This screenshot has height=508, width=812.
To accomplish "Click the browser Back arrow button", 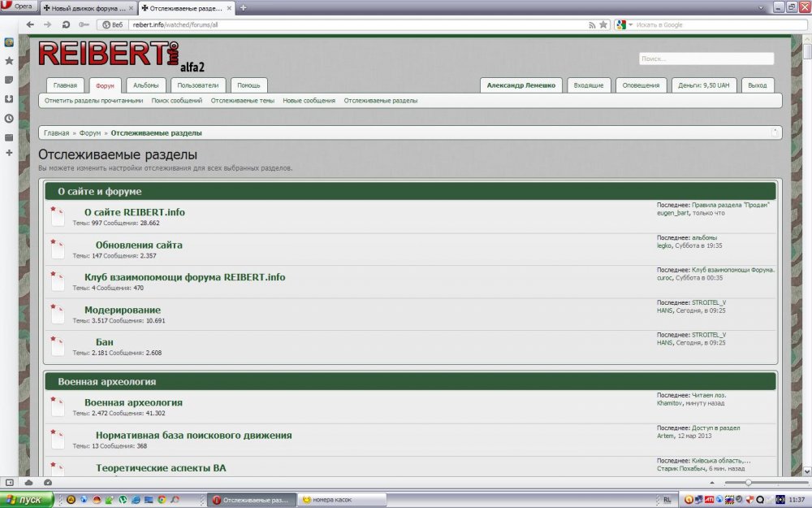I will (x=30, y=24).
